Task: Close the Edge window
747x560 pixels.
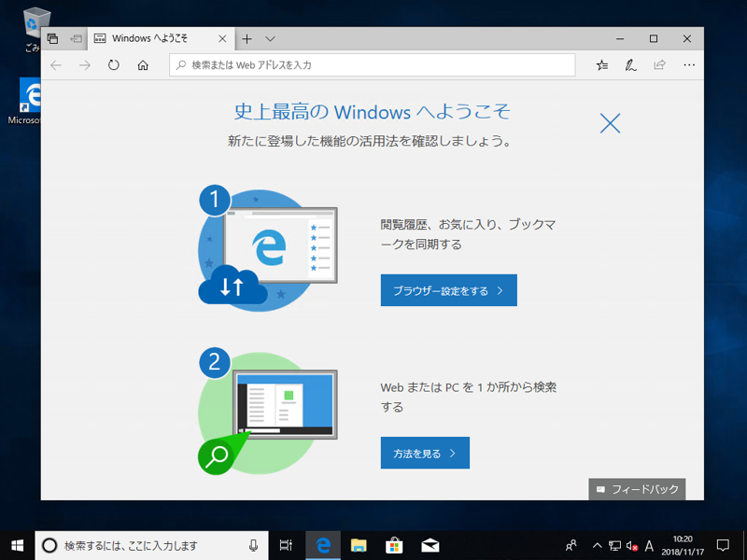Action: tap(687, 39)
